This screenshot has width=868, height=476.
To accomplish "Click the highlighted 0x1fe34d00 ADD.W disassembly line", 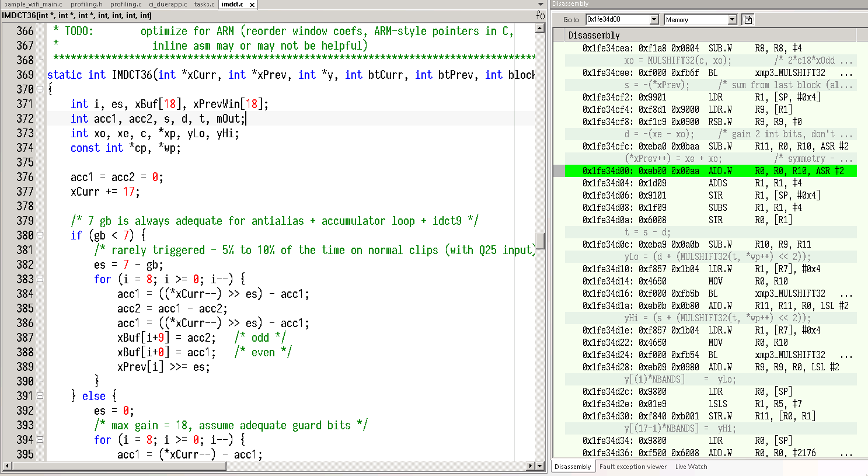I will pos(710,171).
